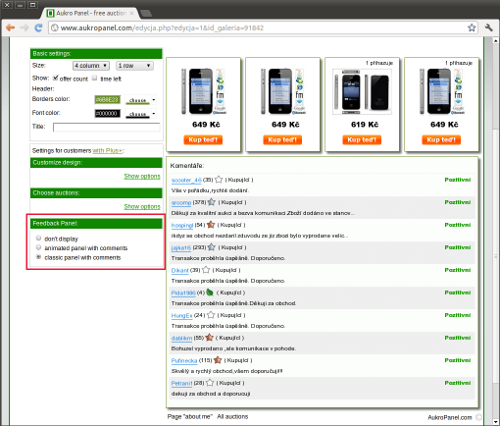Open the browser wrench settings menu

tap(489, 28)
